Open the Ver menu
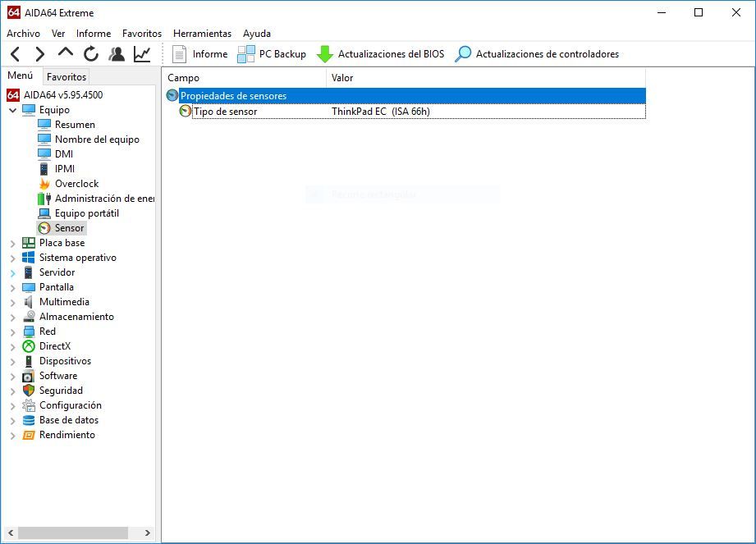Screen dimensions: 756x544 tap(58, 34)
